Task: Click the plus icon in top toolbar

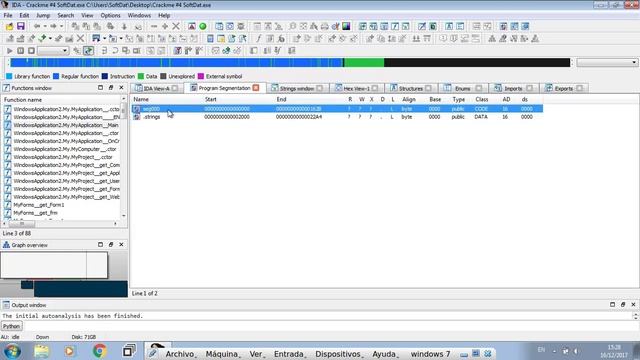Action: click(165, 27)
